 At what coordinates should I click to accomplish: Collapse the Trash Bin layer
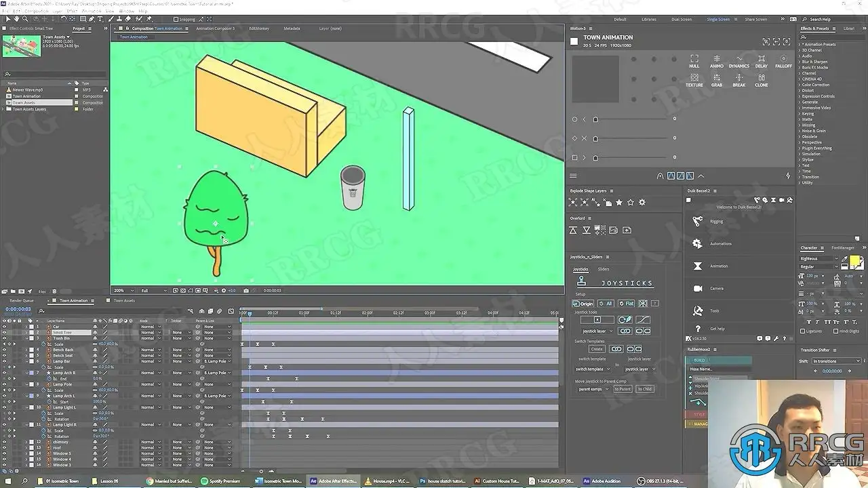pyautogui.click(x=26, y=338)
